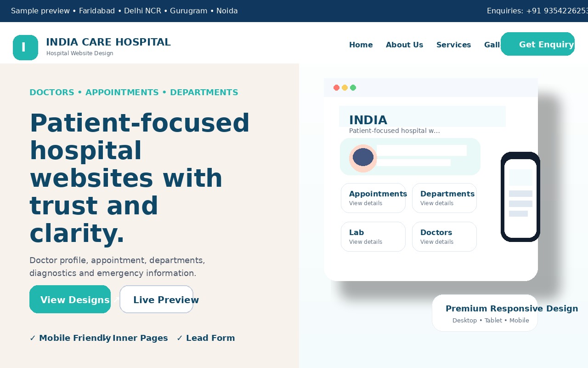Click the "Lead Form" feature text
Image resolution: width=588 pixels, height=368 pixels.
pos(210,338)
